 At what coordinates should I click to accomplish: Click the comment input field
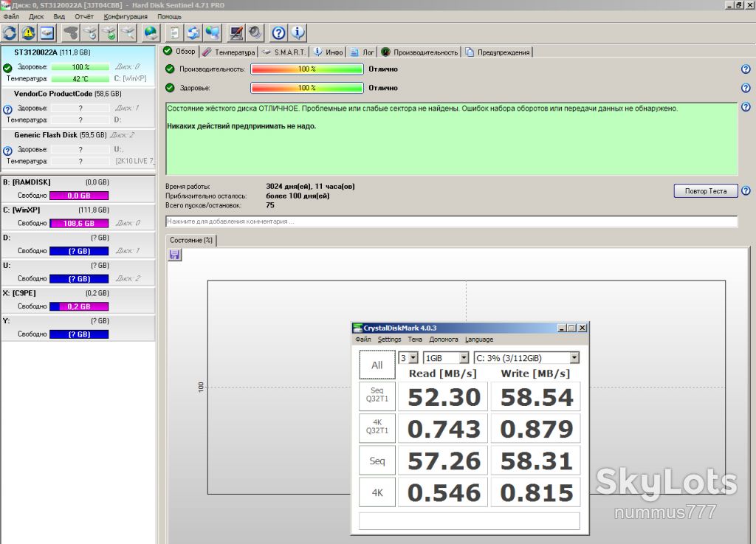451,221
